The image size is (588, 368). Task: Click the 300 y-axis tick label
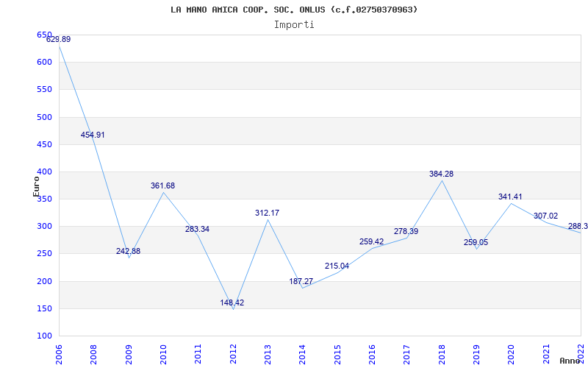tap(44, 227)
